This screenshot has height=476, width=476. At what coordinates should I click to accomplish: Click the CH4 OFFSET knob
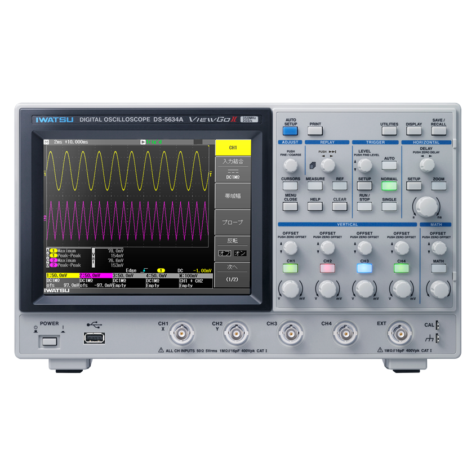(x=402, y=248)
